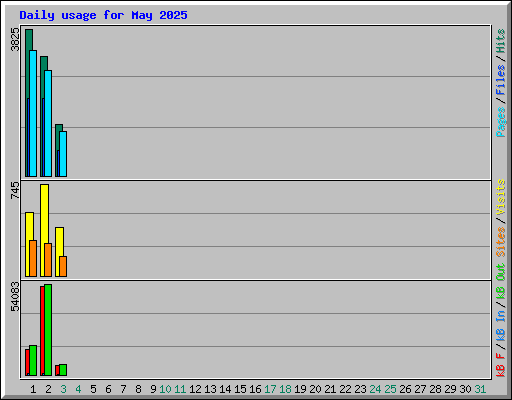Click green day label 17 on x-axis
This screenshot has width=512, height=400.
click(x=270, y=389)
